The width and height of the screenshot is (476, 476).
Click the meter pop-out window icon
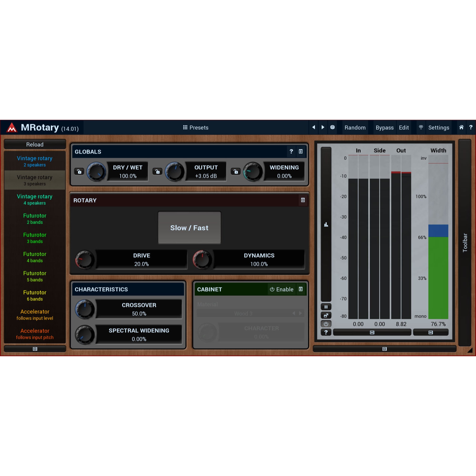pos(326,315)
